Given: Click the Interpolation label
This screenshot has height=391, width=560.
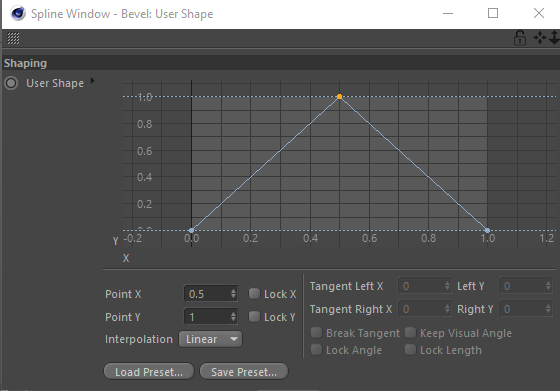Looking at the screenshot, I should (139, 339).
